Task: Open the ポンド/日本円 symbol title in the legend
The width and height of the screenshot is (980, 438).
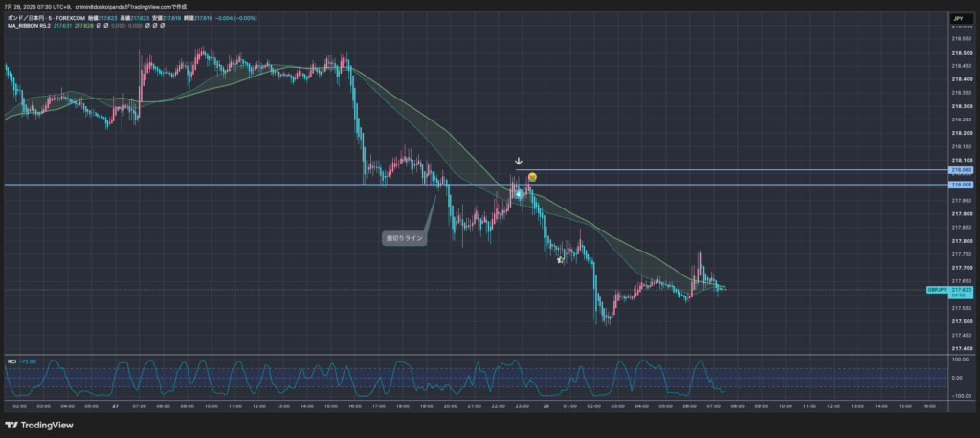Action: click(26, 19)
